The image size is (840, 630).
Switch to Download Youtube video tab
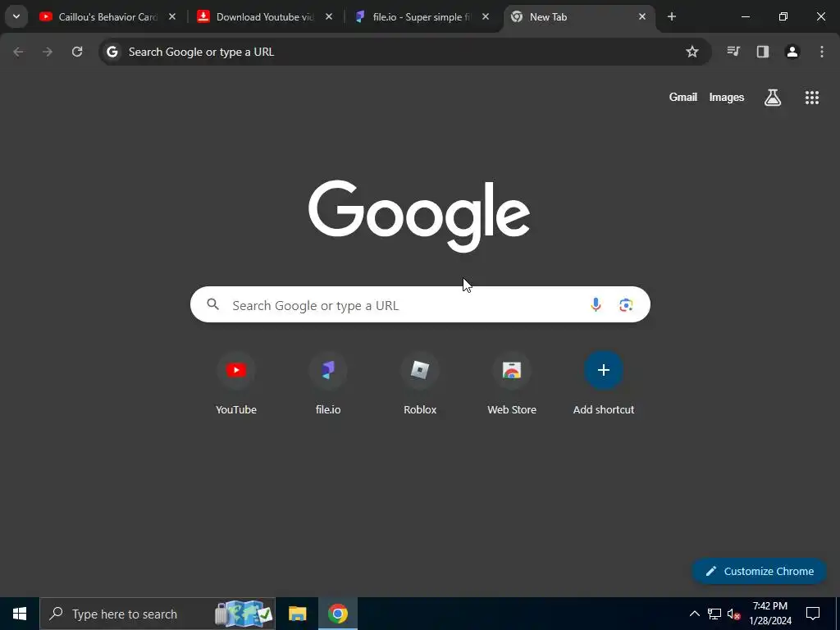pyautogui.click(x=265, y=17)
